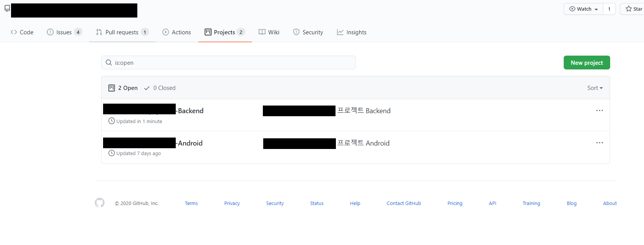644x245 pixels.
Task: Open the API footer link
Action: [x=493, y=203]
